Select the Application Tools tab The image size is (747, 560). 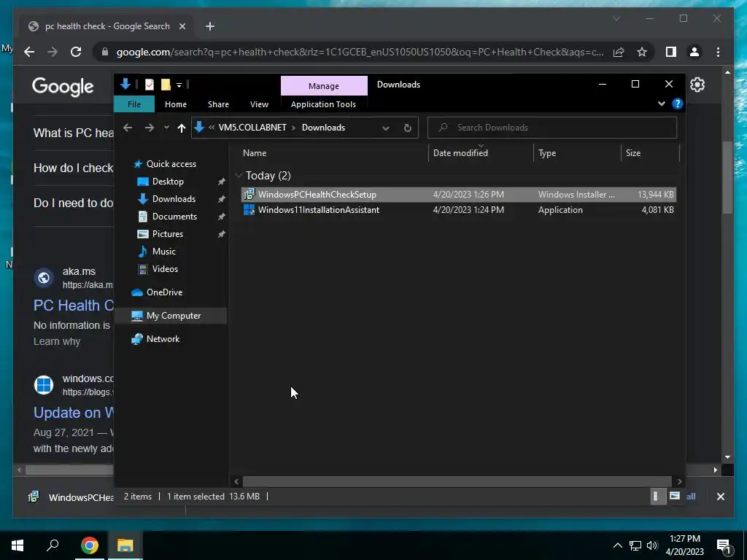click(x=323, y=104)
